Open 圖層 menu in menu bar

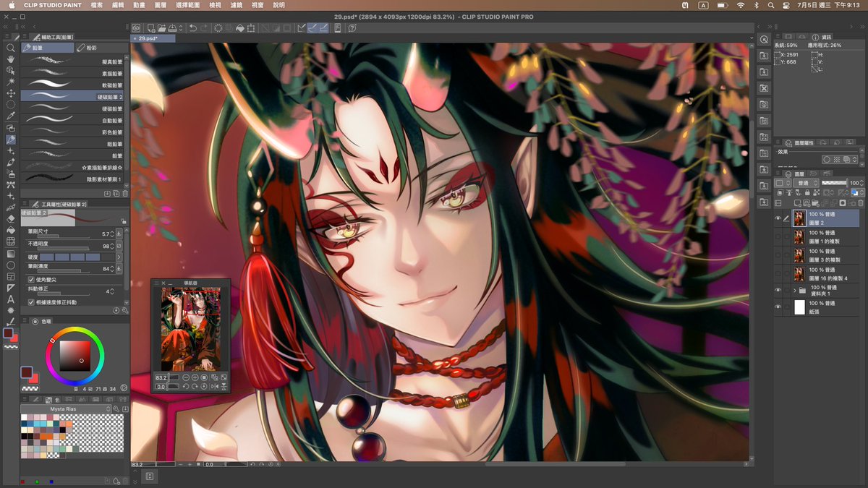(x=161, y=5)
